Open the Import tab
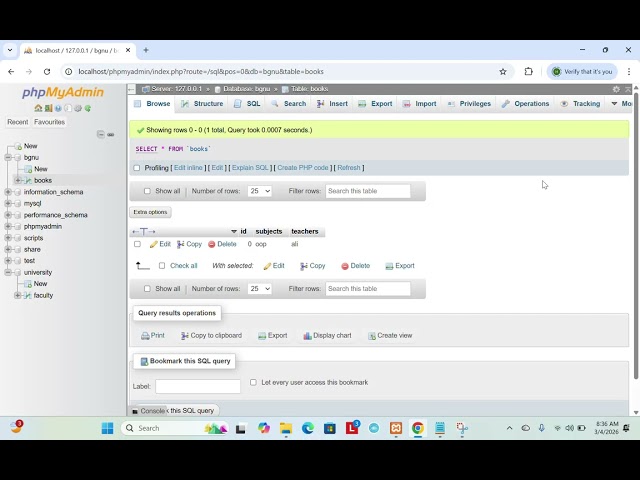The width and height of the screenshot is (640, 480). [420, 104]
